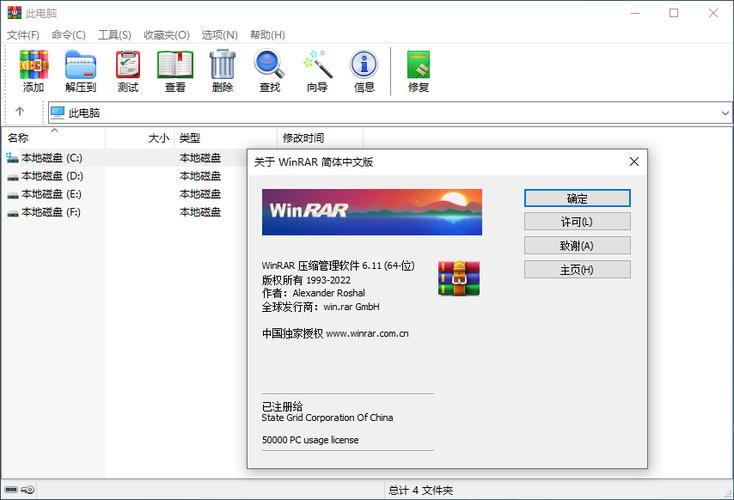Click the 总计 4 文件夹 status text
This screenshot has width=734, height=500.
(x=420, y=490)
